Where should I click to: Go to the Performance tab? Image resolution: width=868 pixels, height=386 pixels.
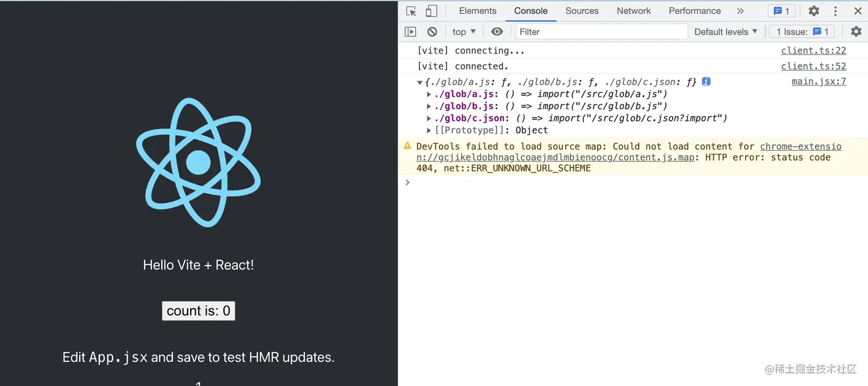(695, 11)
